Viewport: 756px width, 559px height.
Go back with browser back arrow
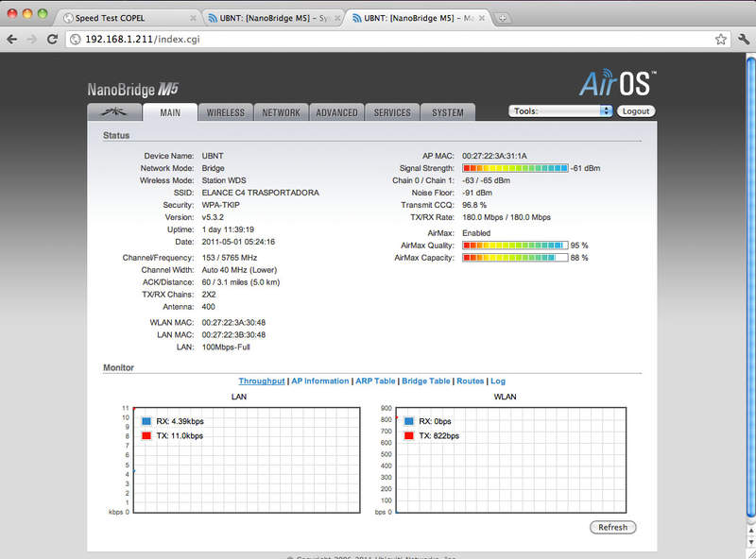click(x=12, y=40)
